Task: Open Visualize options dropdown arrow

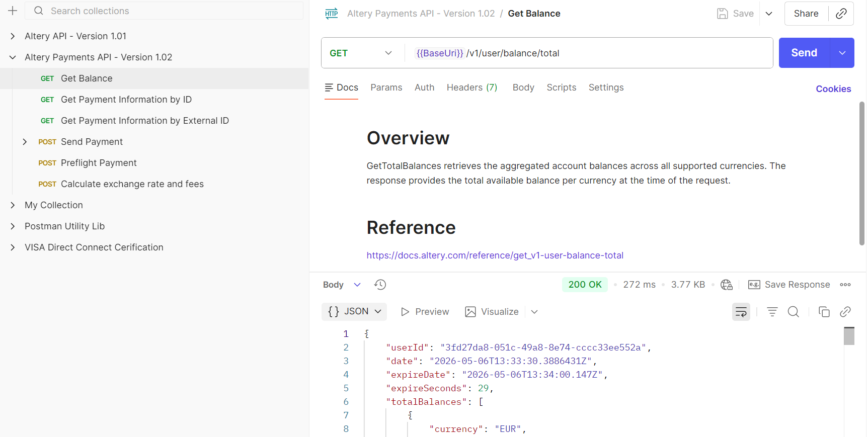Action: (534, 312)
